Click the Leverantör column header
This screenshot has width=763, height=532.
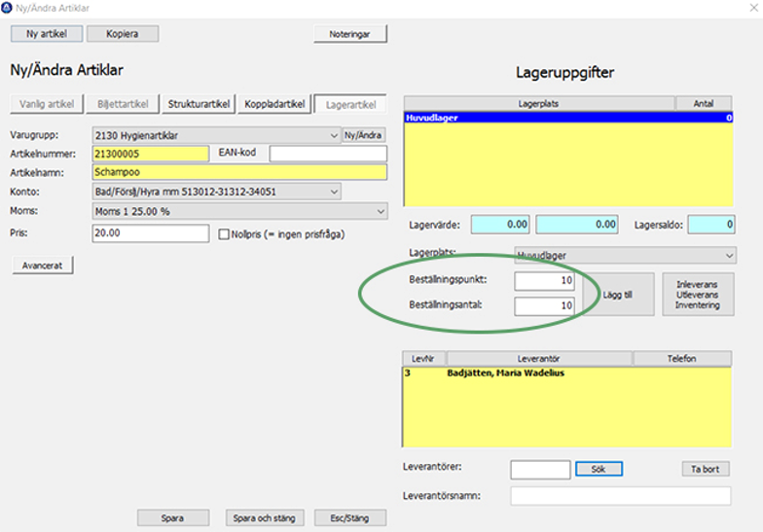(x=539, y=359)
